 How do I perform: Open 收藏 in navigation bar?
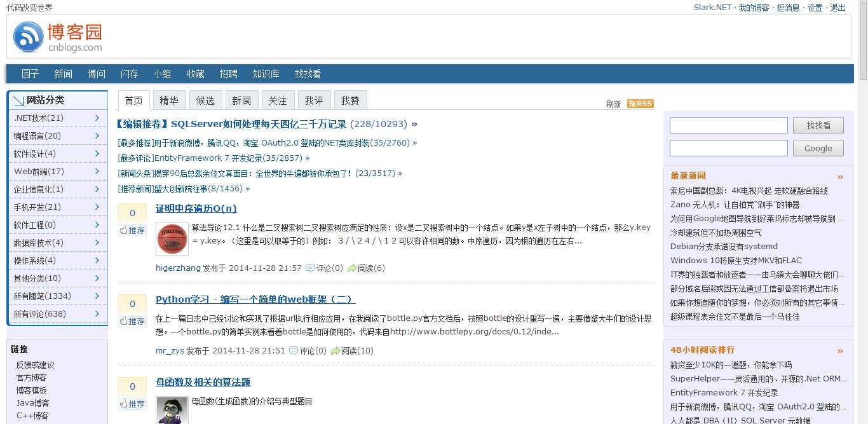(196, 74)
